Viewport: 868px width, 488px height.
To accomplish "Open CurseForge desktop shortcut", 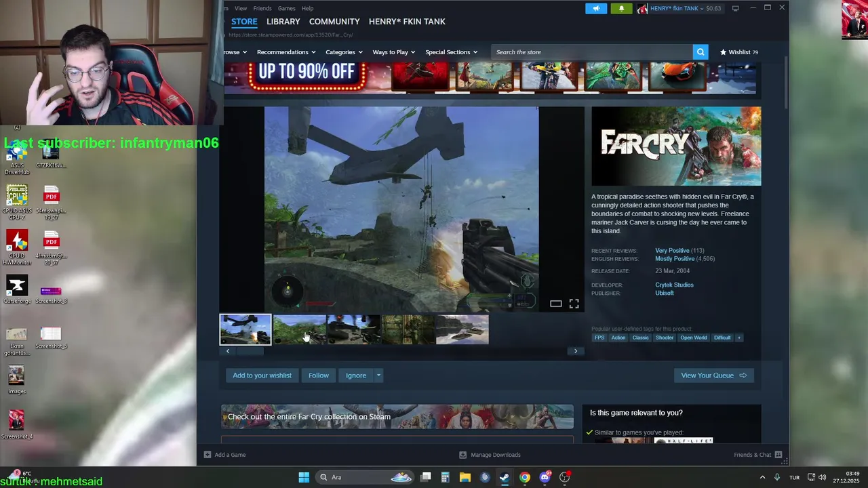I will click(17, 289).
